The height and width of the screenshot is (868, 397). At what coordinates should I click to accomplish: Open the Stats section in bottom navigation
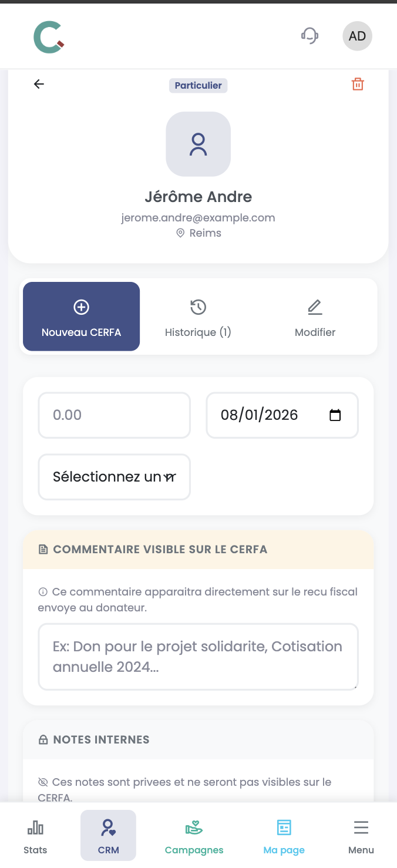click(x=35, y=835)
